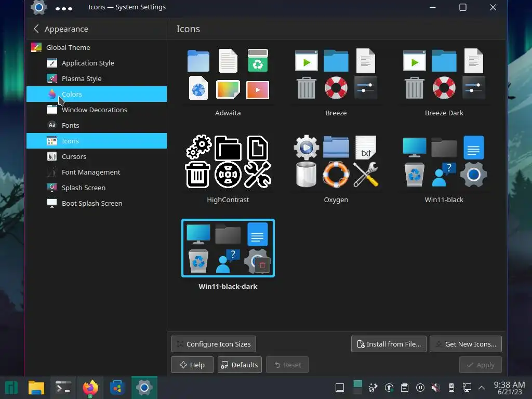Viewport: 532px width, 399px height.
Task: Click the media pause tray icon
Action: [x=420, y=388]
